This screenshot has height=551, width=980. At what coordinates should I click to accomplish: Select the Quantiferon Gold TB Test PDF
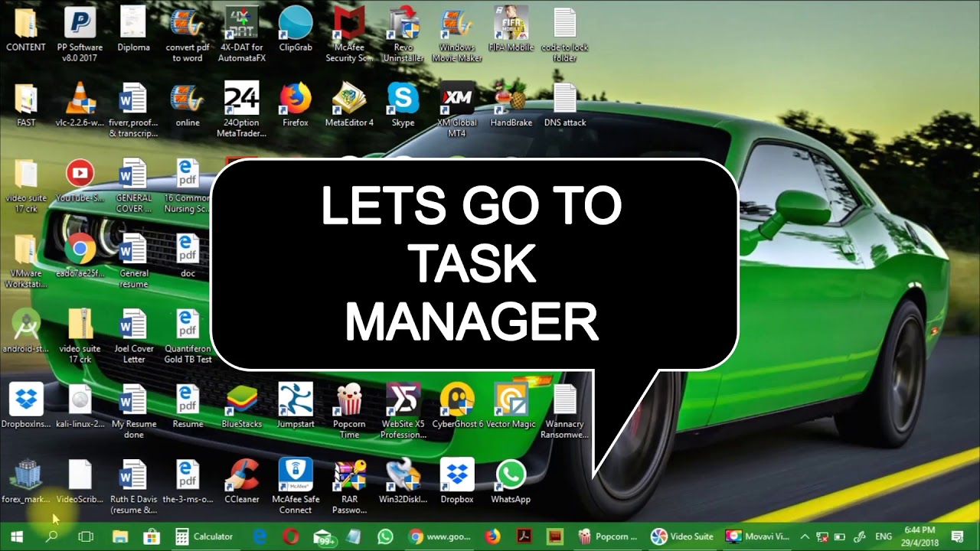pyautogui.click(x=188, y=336)
